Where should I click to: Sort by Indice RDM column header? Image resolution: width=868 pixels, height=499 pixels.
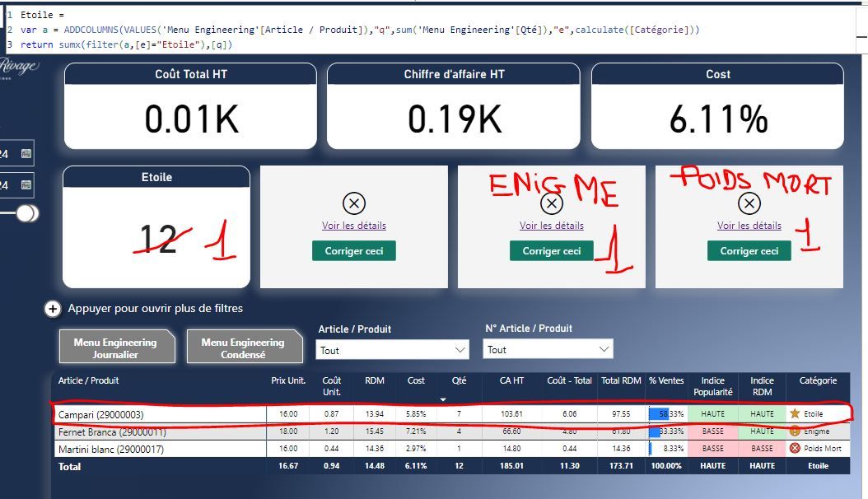pyautogui.click(x=763, y=386)
